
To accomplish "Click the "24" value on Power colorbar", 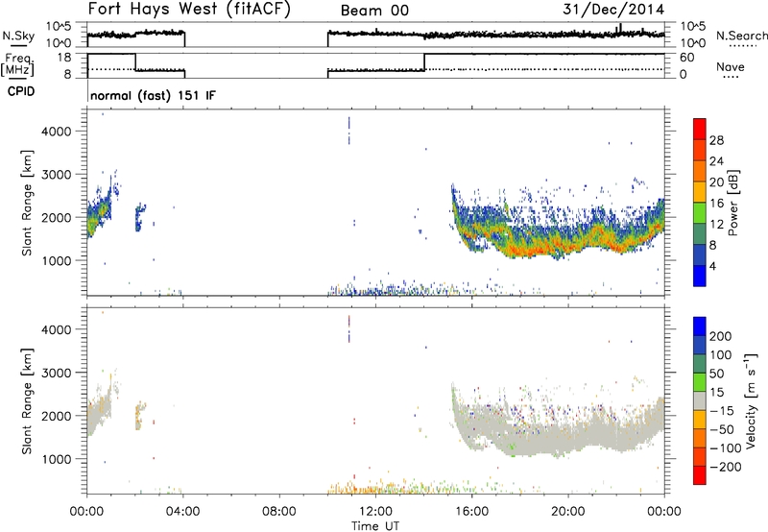I will tap(716, 161).
